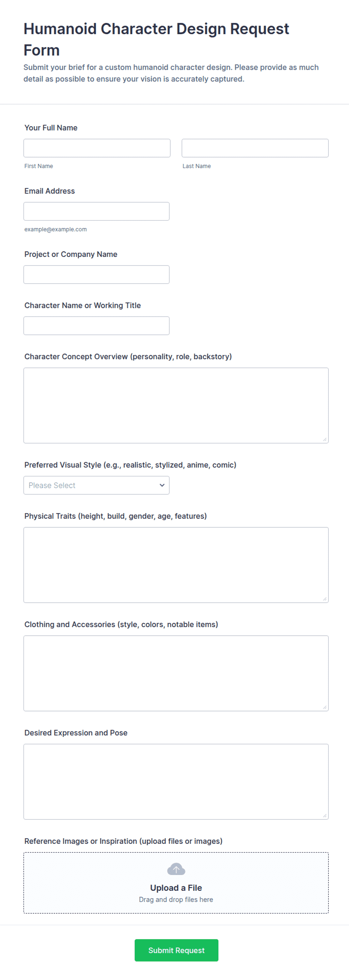Select the Project or Company Name field
The height and width of the screenshot is (980, 349).
[x=96, y=274]
